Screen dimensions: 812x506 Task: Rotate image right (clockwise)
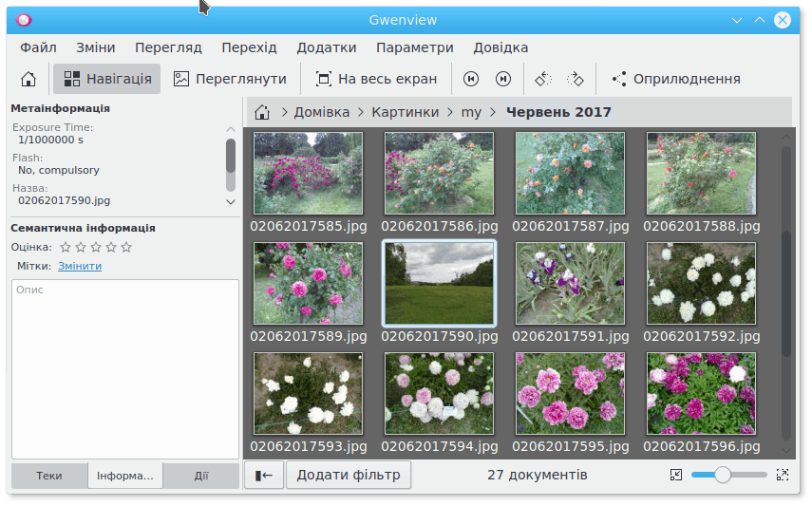(575, 79)
